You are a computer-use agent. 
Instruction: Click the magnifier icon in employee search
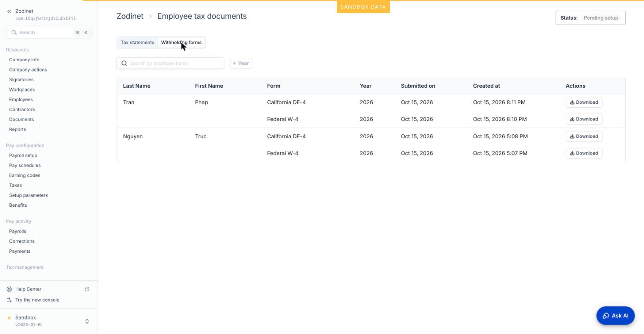[124, 63]
